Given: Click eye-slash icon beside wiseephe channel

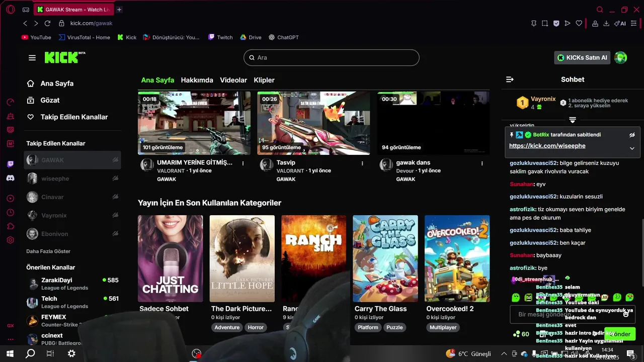Looking at the screenshot, I should 115,178.
